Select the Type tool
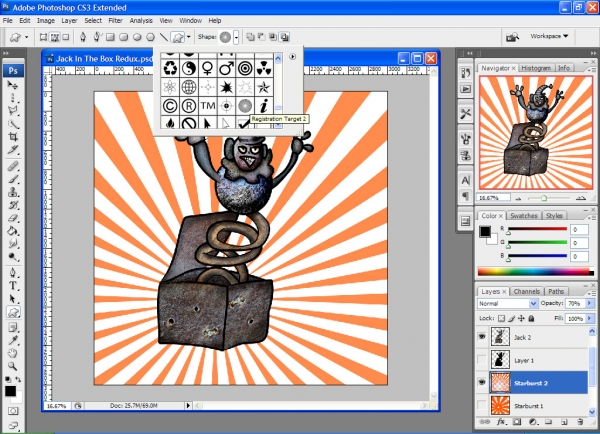Viewport: 600px width, 434px height. (x=13, y=286)
